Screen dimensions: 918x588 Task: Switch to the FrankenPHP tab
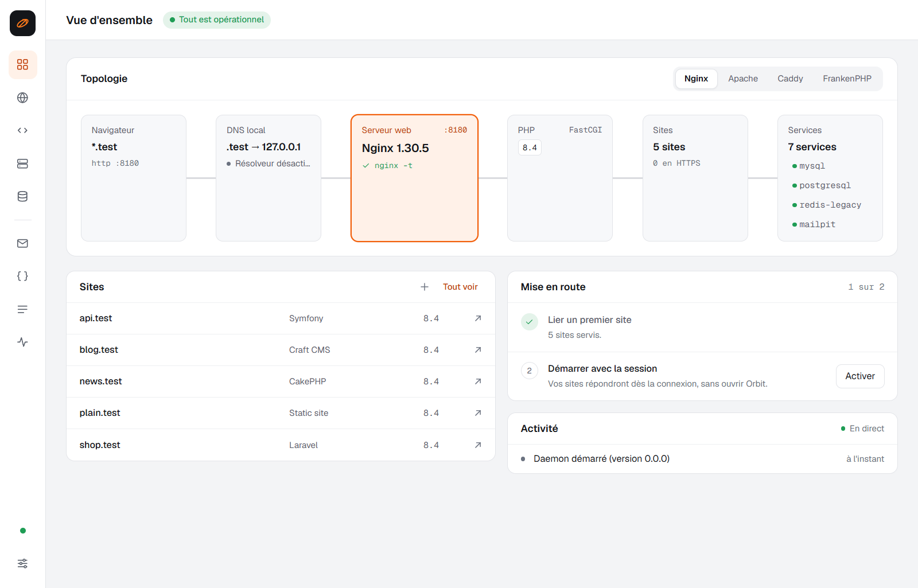[x=847, y=79]
